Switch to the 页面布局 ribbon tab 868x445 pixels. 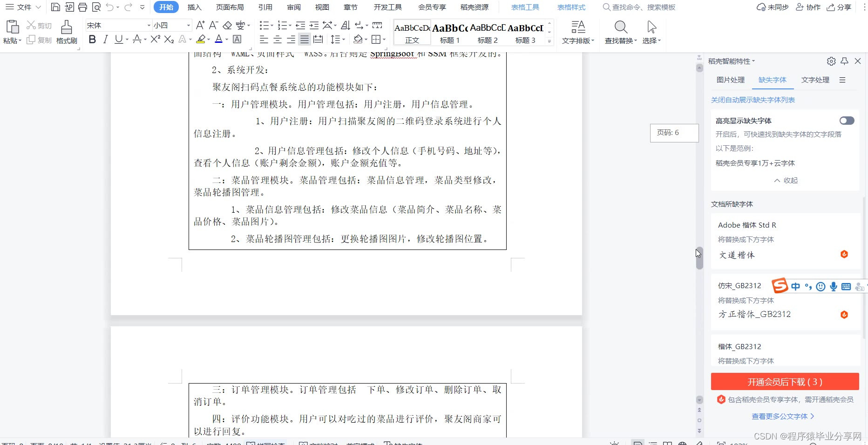[x=230, y=7]
